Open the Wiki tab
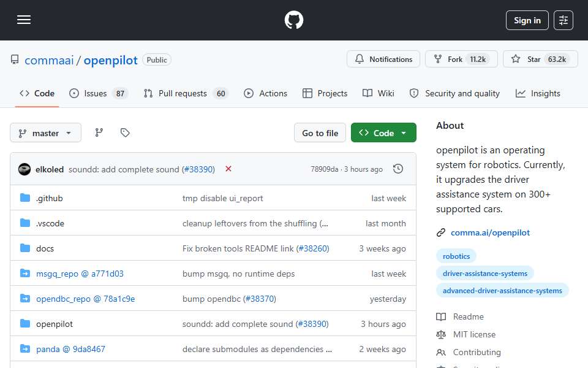 379,93
